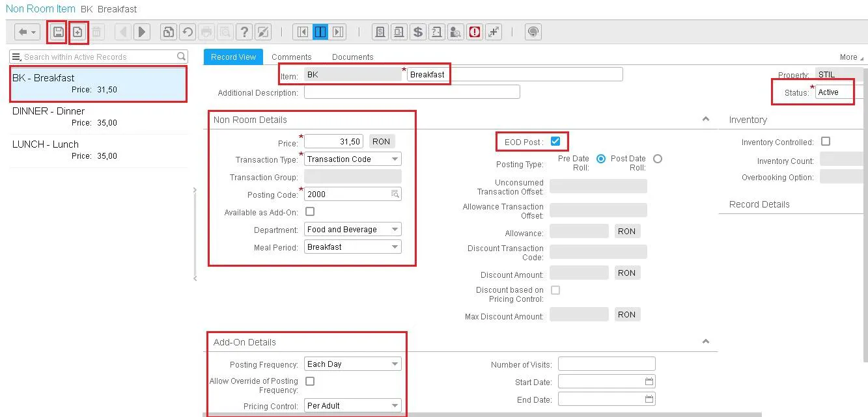
Task: Click the New record toolbar icon
Action: [x=78, y=31]
